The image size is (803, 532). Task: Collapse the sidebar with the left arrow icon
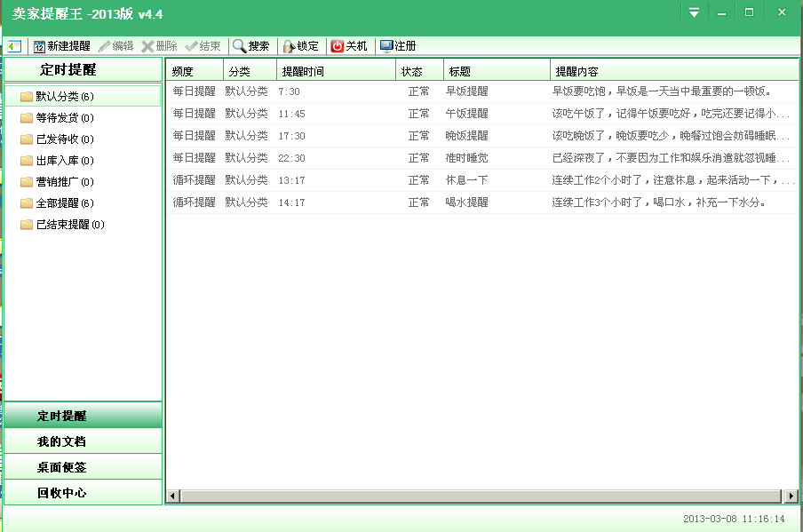tap(14, 46)
